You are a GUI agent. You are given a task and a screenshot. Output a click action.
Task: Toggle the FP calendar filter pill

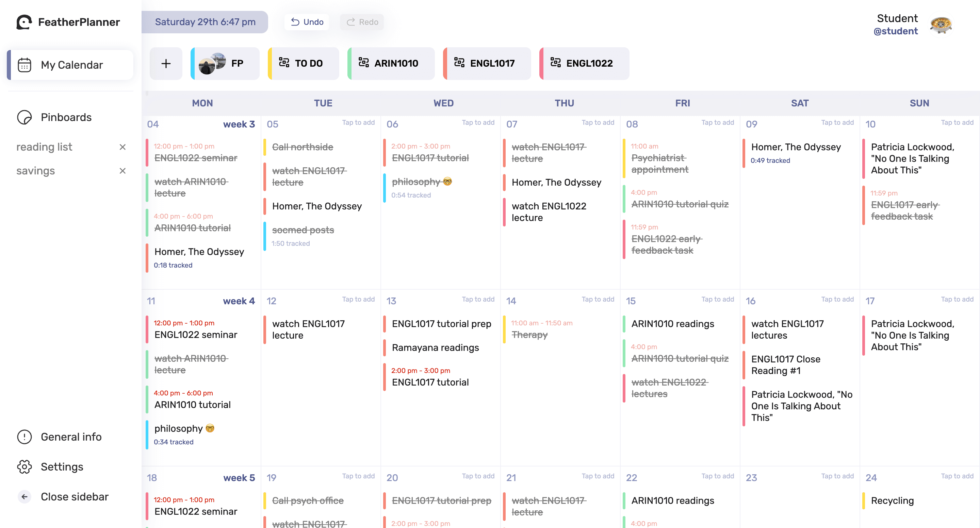pyautogui.click(x=225, y=63)
